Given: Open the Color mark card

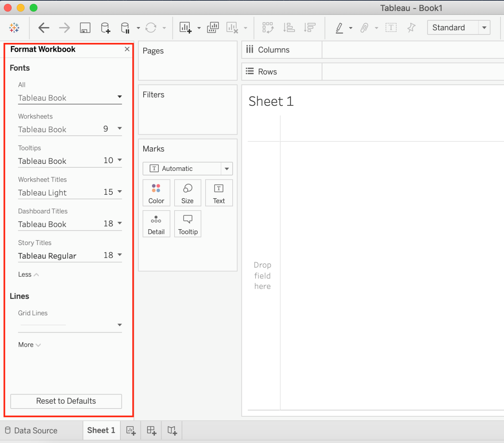Looking at the screenshot, I should (156, 193).
